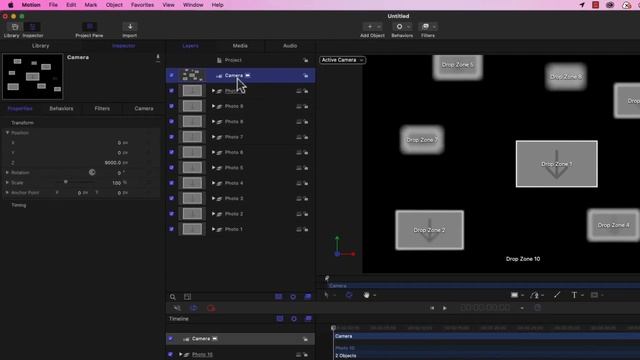This screenshot has width=640, height=360.
Task: Click the Camera preview thumbnail in Inspector
Action: (33, 76)
